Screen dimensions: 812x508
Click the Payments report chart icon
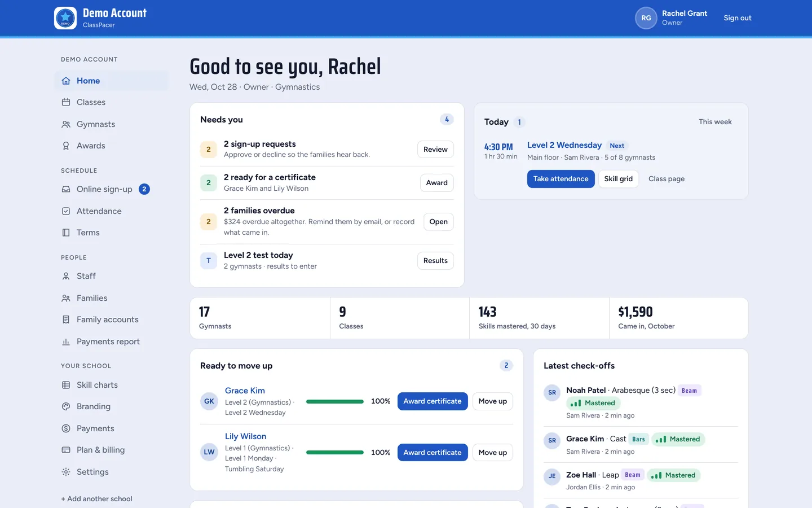66,341
